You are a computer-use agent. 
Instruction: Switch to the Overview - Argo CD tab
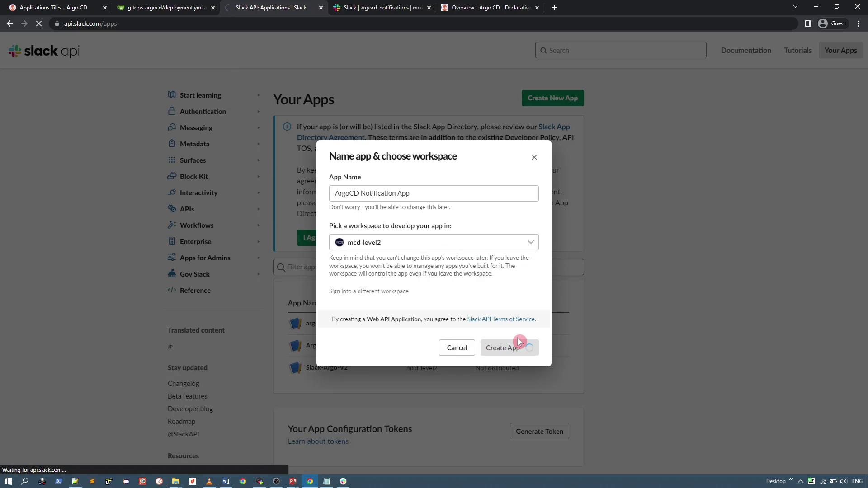coord(491,8)
